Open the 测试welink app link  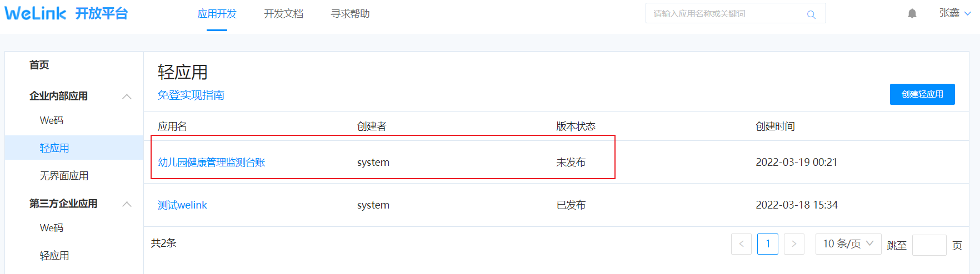pyautogui.click(x=182, y=205)
